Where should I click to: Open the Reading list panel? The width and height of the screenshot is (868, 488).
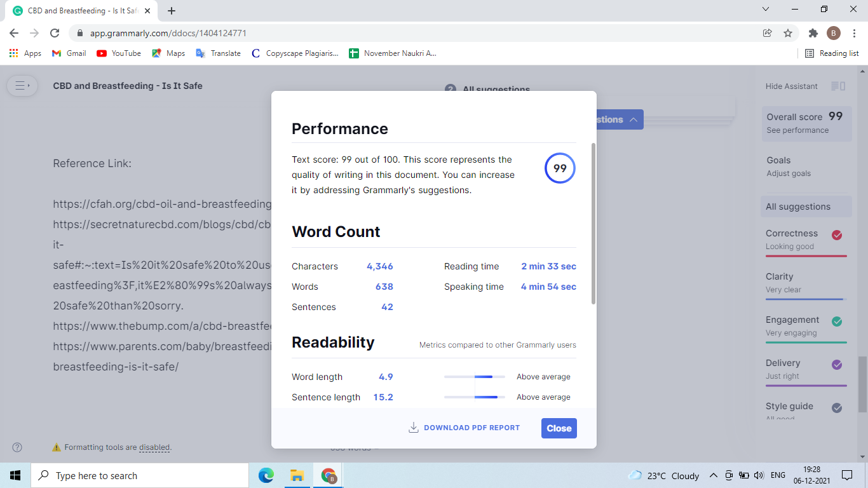[x=832, y=53]
